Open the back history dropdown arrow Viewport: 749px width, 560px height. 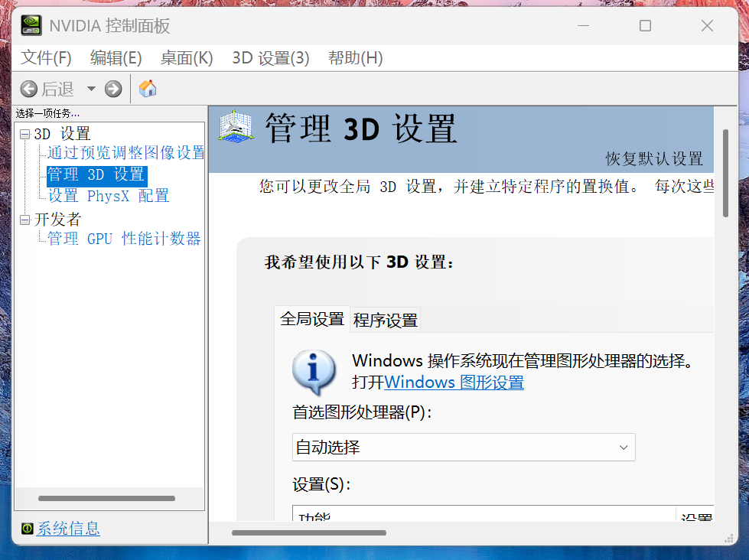pos(91,89)
